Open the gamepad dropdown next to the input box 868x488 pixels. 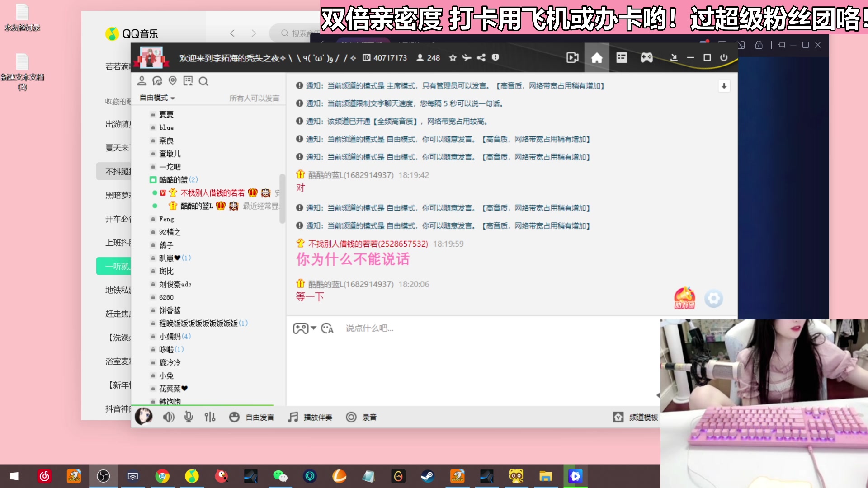304,328
